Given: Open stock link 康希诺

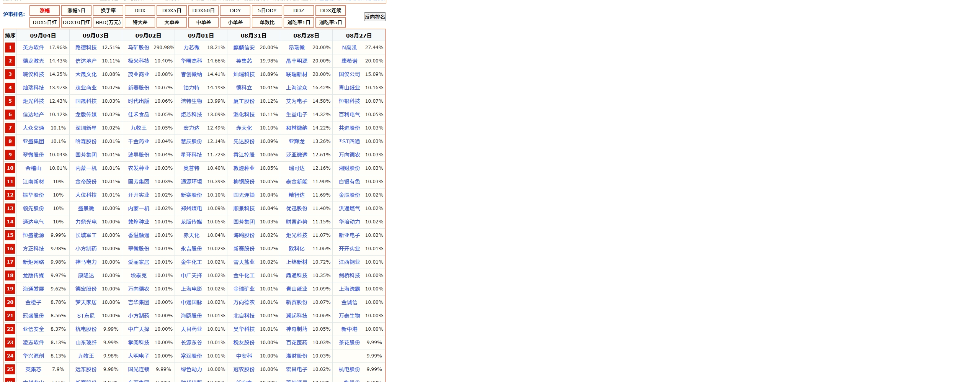Looking at the screenshot, I should pyautogui.click(x=350, y=61).
